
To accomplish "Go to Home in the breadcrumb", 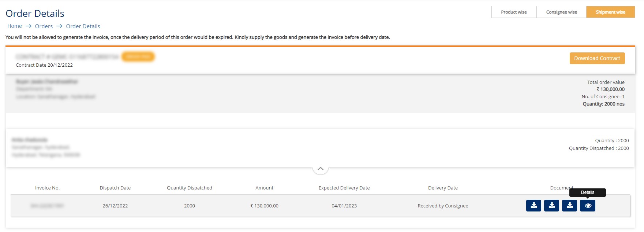I will pos(15,26).
